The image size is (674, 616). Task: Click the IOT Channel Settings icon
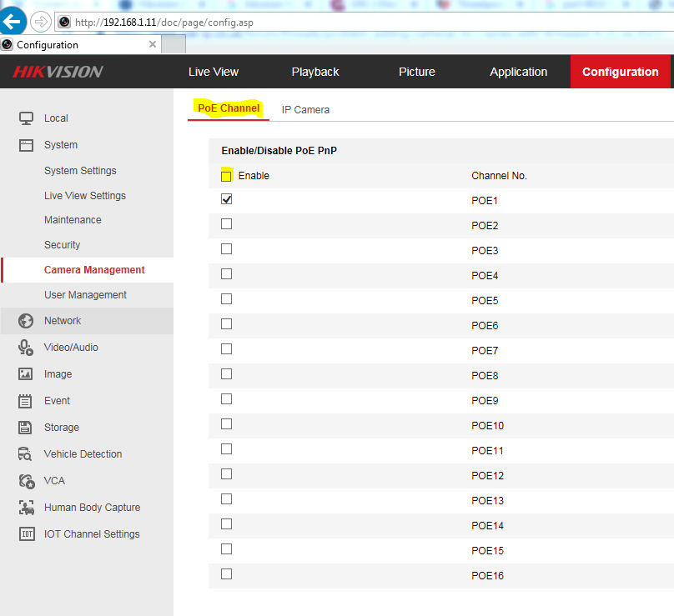[26, 534]
